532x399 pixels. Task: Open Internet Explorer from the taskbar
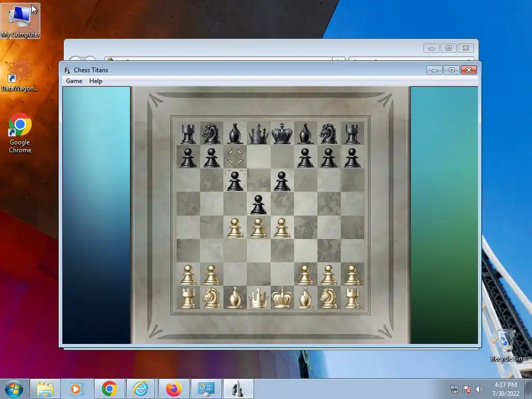click(x=141, y=389)
